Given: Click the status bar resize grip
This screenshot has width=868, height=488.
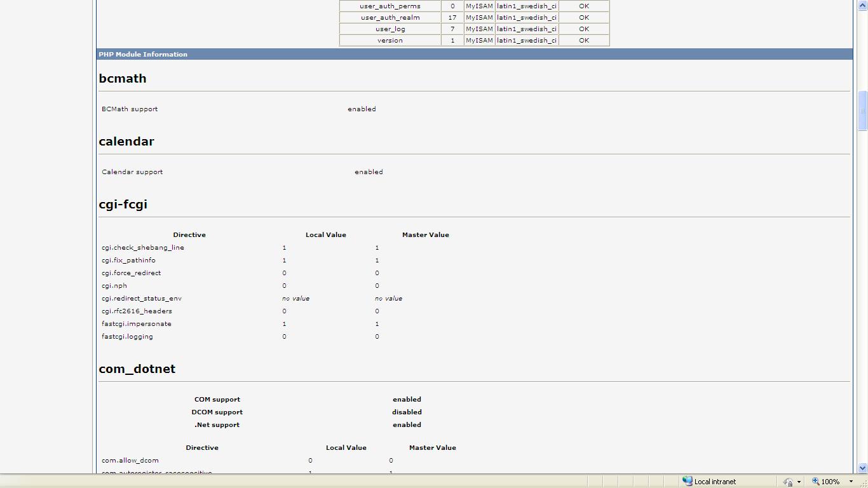Looking at the screenshot, I should pos(862,482).
